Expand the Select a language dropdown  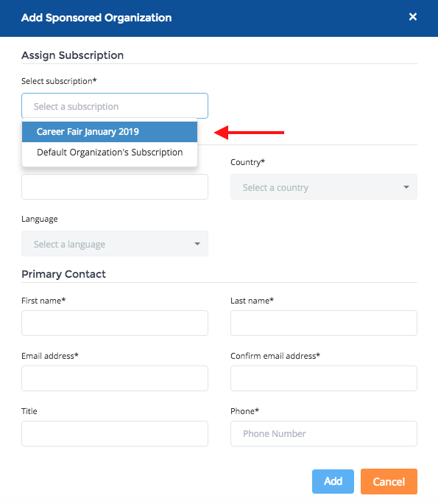click(x=115, y=243)
